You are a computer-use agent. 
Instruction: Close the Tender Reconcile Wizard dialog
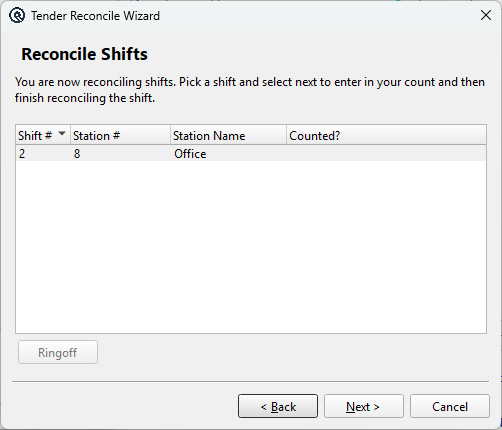pyautogui.click(x=486, y=15)
